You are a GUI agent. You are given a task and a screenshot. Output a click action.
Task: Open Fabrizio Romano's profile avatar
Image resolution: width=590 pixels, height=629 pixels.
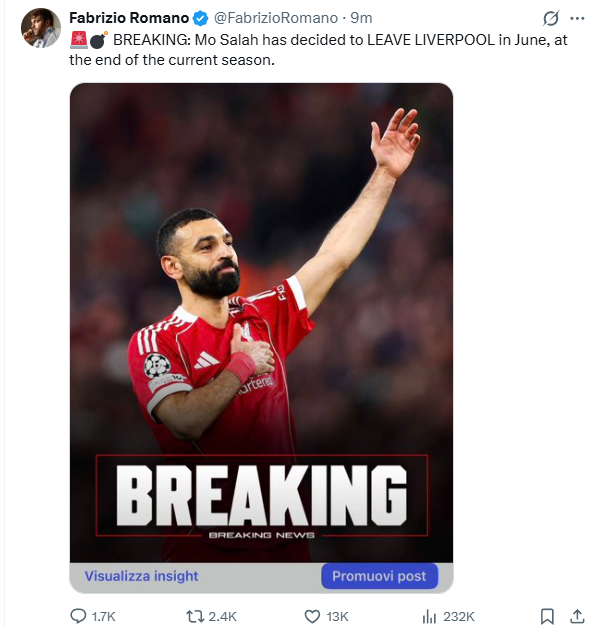[41, 28]
